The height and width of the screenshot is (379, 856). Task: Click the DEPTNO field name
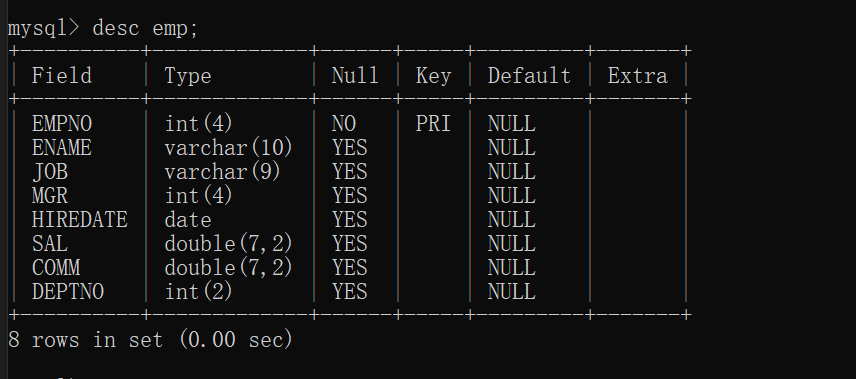click(68, 292)
